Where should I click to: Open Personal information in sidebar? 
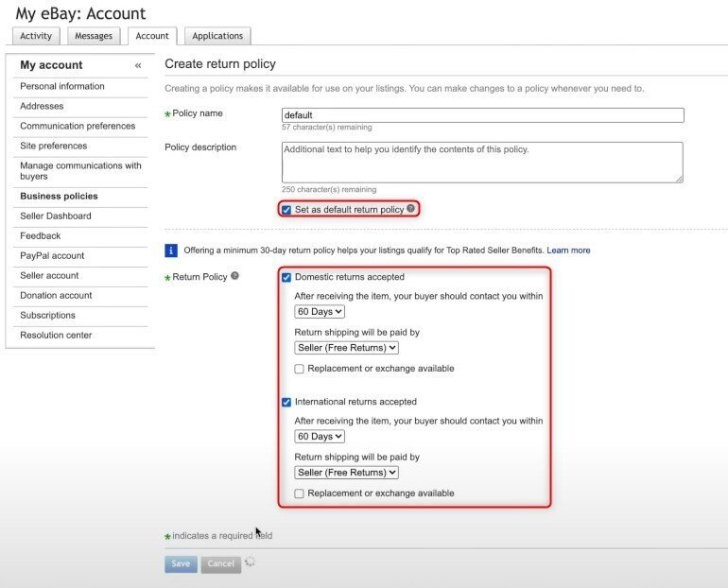click(x=62, y=86)
